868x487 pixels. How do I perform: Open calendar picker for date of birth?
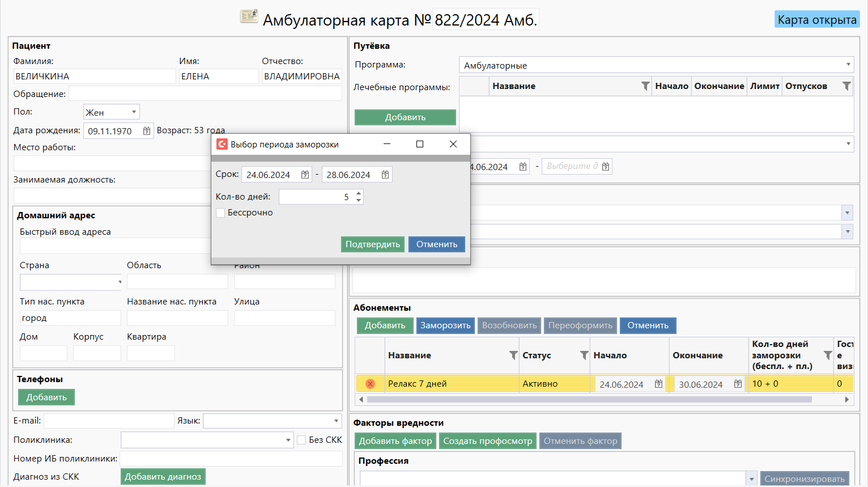[x=147, y=131]
